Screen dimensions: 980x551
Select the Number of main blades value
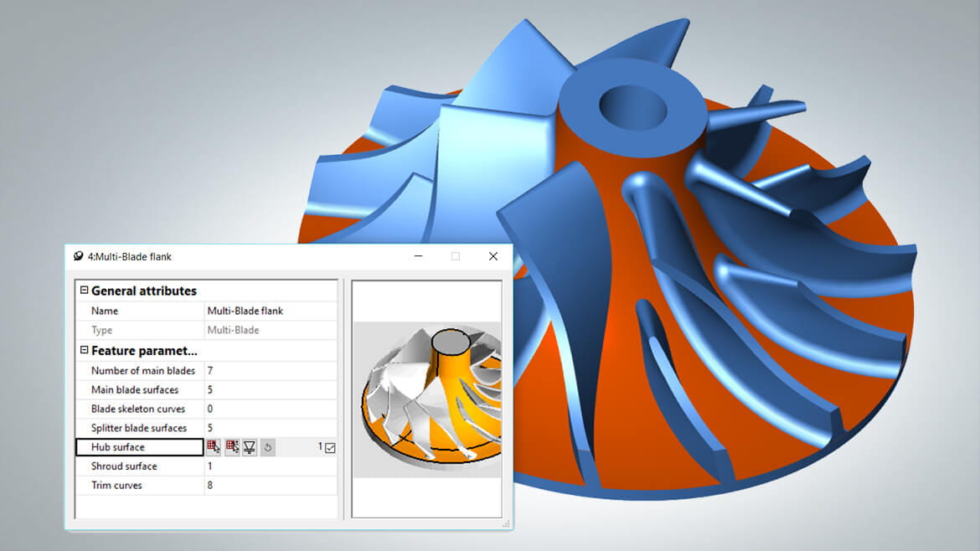click(x=271, y=370)
